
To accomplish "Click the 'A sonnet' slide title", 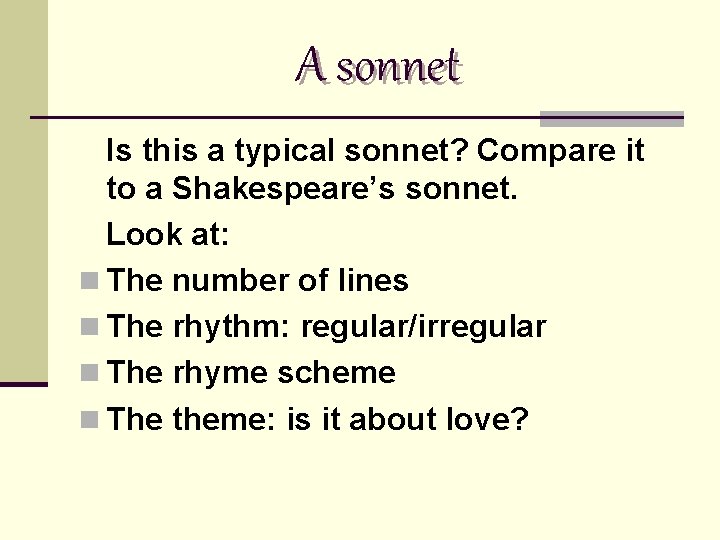I will (379, 65).
